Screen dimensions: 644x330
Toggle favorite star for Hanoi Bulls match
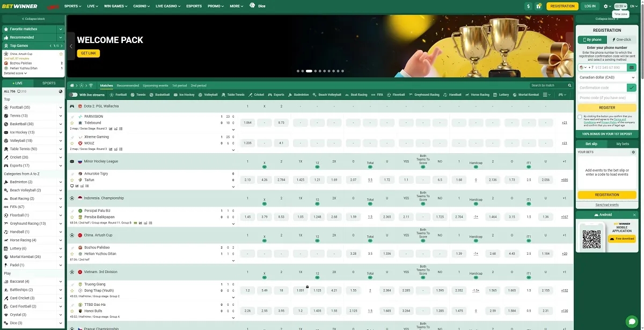click(72, 311)
